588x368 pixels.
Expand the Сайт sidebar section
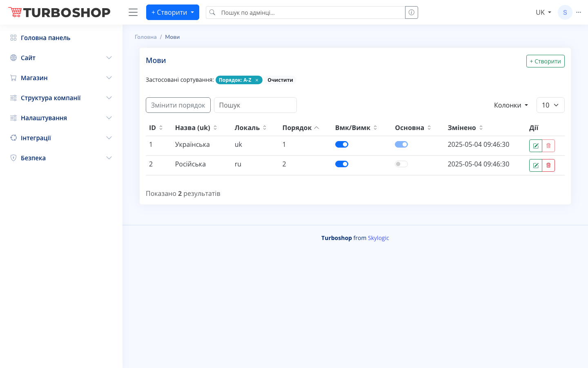61,58
